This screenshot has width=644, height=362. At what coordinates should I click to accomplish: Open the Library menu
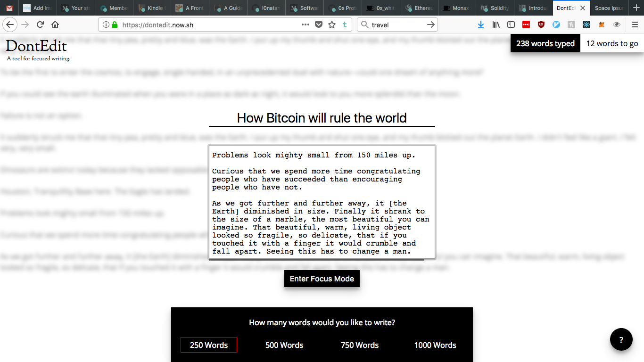[x=496, y=25]
